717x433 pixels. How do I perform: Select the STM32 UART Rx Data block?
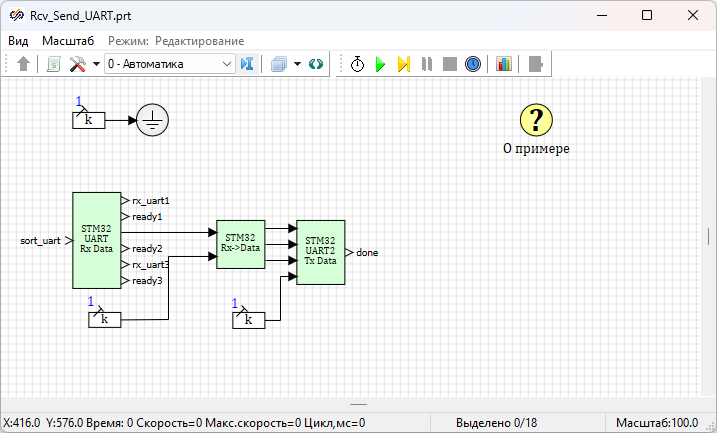pyautogui.click(x=96, y=241)
